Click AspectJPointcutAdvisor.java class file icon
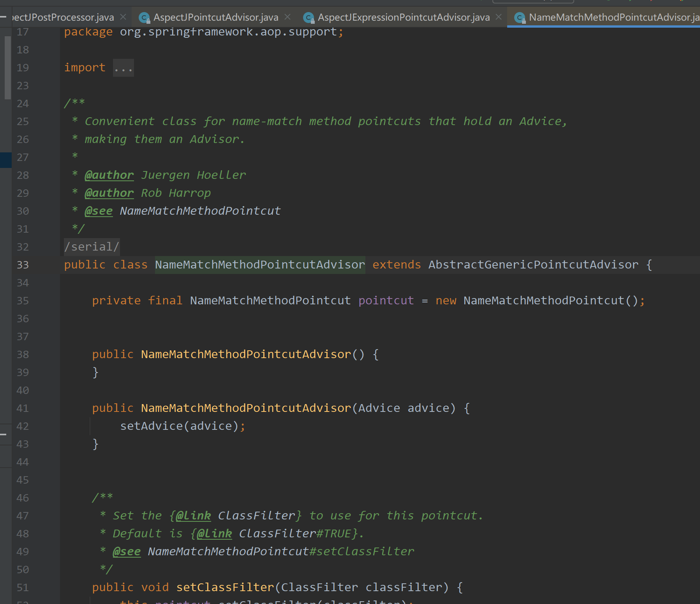The height and width of the screenshot is (604, 700). pyautogui.click(x=145, y=18)
